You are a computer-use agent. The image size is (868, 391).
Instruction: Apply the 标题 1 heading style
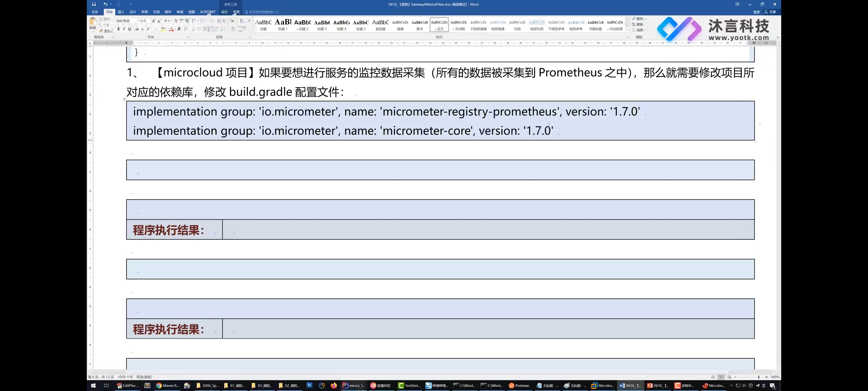click(283, 25)
